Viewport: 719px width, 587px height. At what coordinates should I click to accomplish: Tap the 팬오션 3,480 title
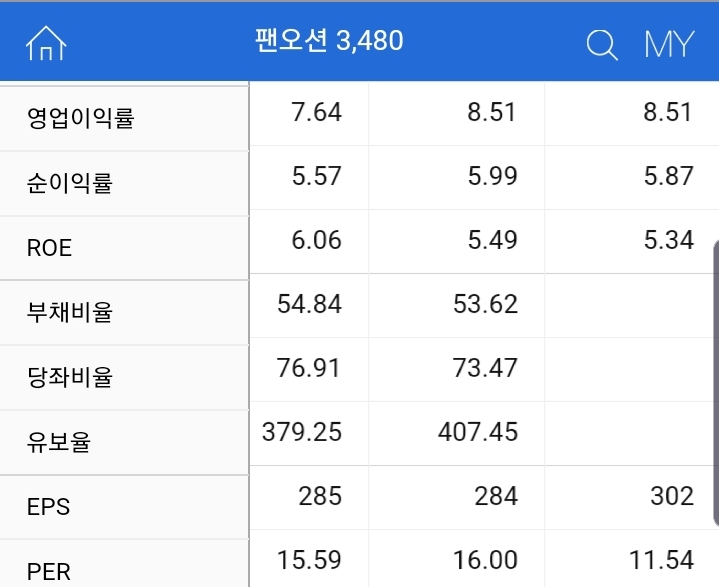click(x=329, y=41)
